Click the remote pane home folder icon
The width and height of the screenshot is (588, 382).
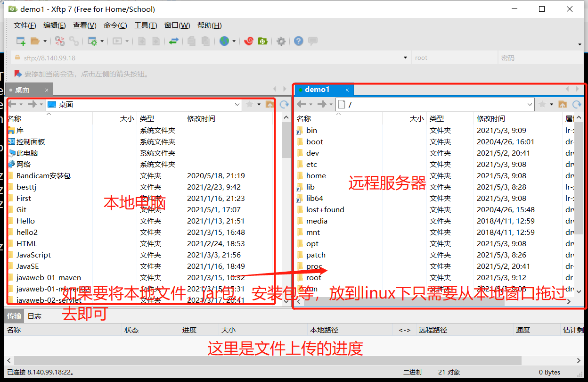(x=562, y=104)
